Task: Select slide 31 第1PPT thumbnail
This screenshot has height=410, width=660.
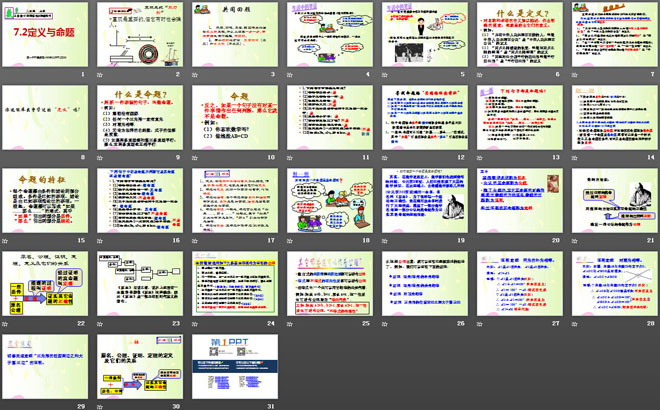Action: point(235,367)
